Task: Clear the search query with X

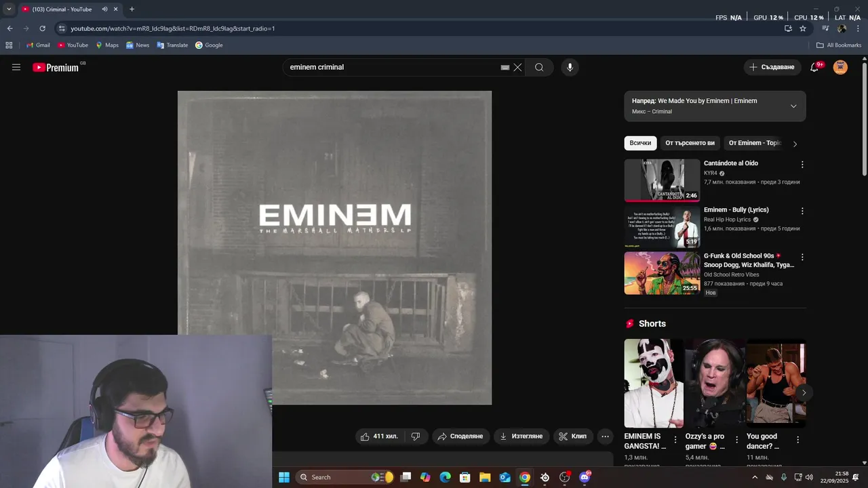Action: click(x=517, y=68)
